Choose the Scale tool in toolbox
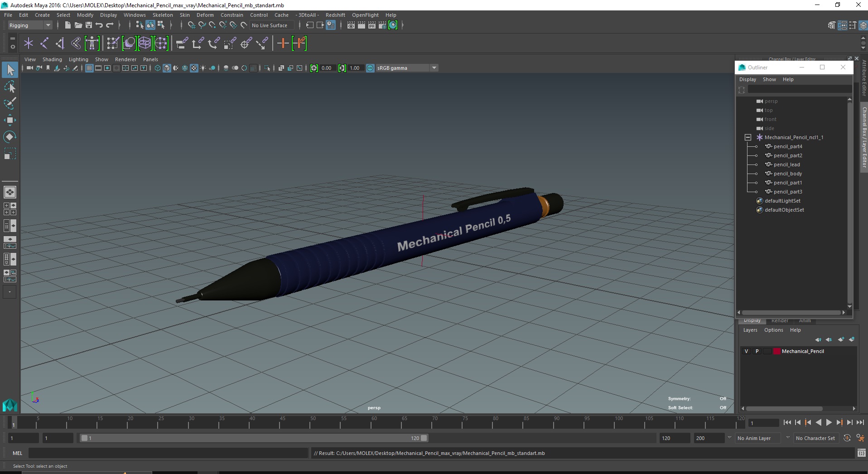Screen dimensions: 868x474 10,154
